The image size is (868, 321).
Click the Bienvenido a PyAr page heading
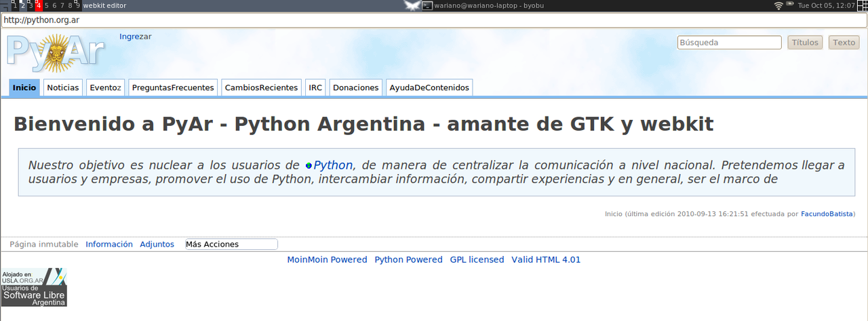[x=363, y=125]
